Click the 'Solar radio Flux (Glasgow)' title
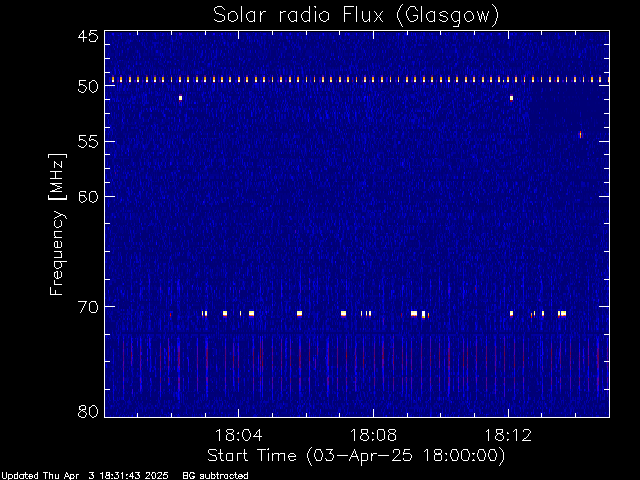Image resolution: width=640 pixels, height=480 pixels. 356,16
